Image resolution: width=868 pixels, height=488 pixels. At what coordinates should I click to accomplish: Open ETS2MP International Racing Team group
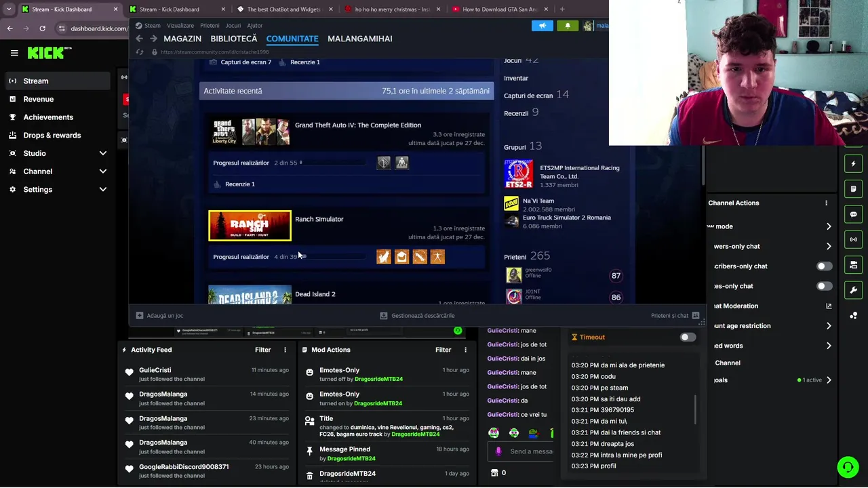click(580, 172)
